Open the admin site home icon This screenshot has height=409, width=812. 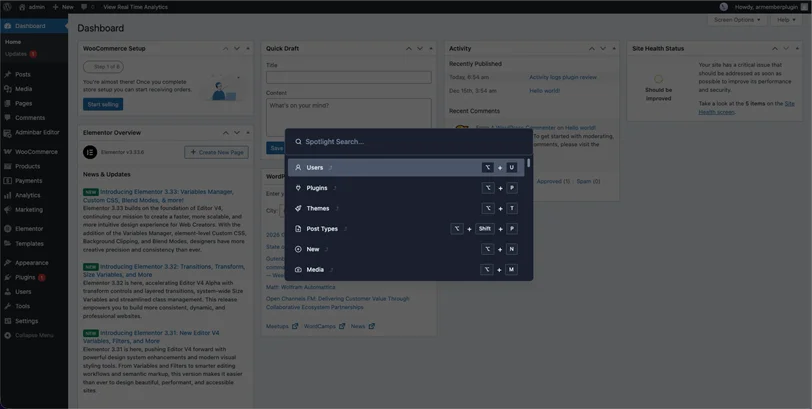coord(22,7)
